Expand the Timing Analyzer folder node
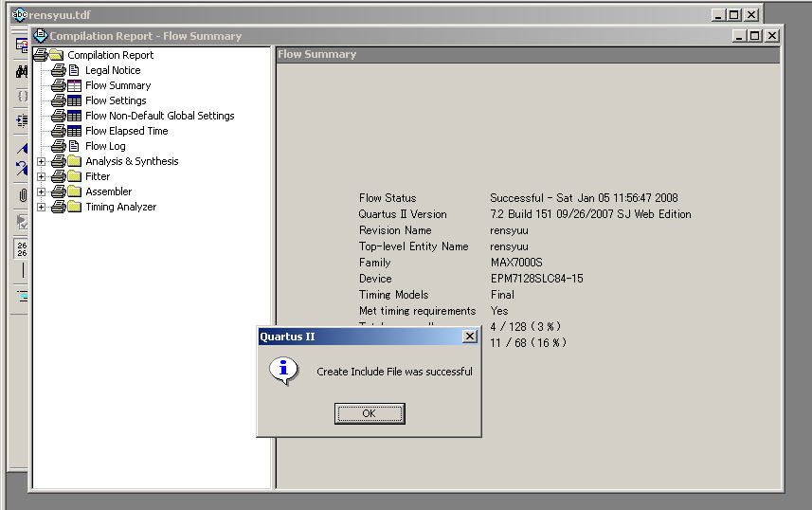 pyautogui.click(x=41, y=207)
